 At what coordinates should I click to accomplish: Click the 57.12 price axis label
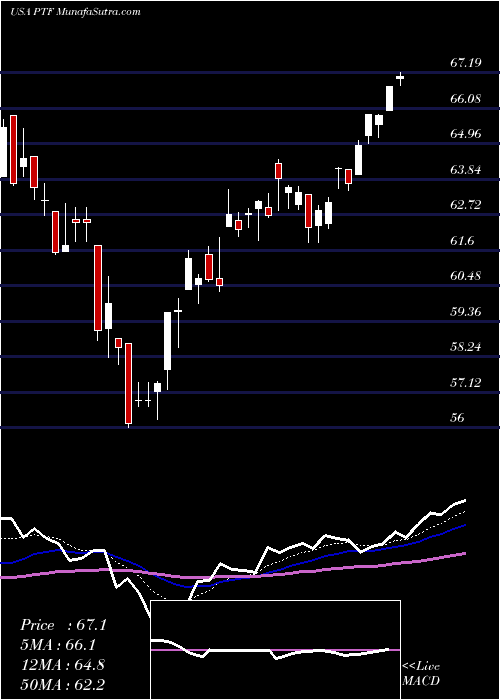(466, 383)
